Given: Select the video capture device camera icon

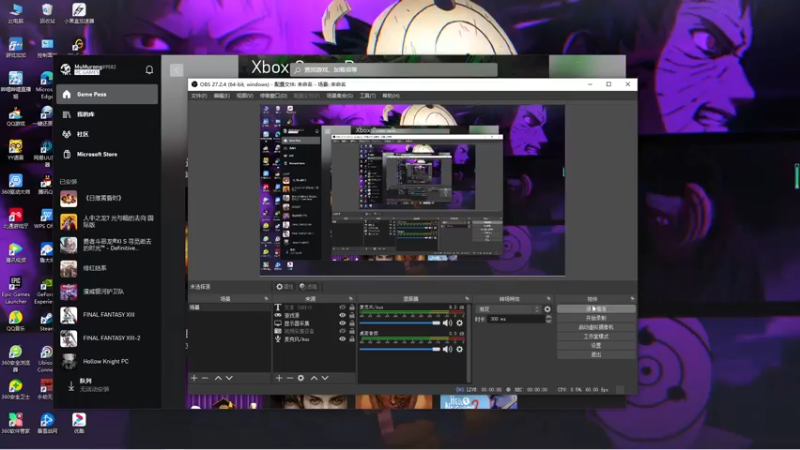Looking at the screenshot, I should click(278, 331).
